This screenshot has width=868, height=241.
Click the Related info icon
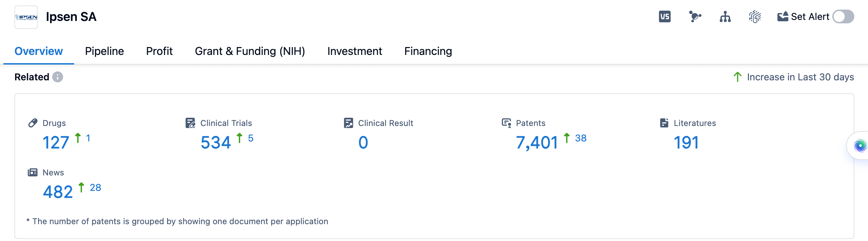pos(58,77)
